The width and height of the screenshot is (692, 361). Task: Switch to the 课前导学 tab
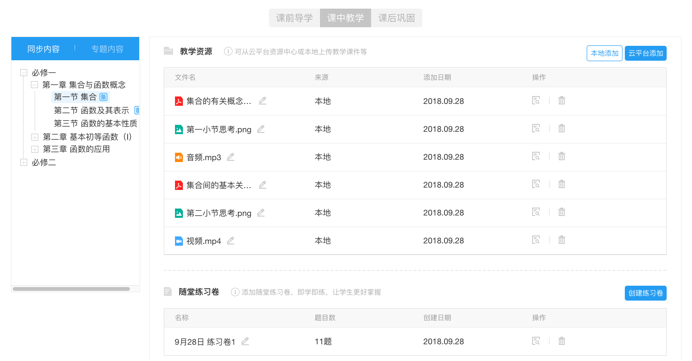tap(294, 18)
